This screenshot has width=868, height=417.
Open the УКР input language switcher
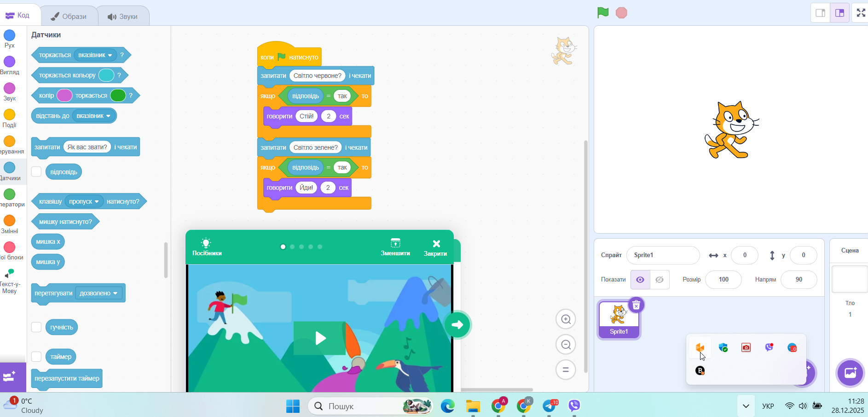[x=768, y=406]
